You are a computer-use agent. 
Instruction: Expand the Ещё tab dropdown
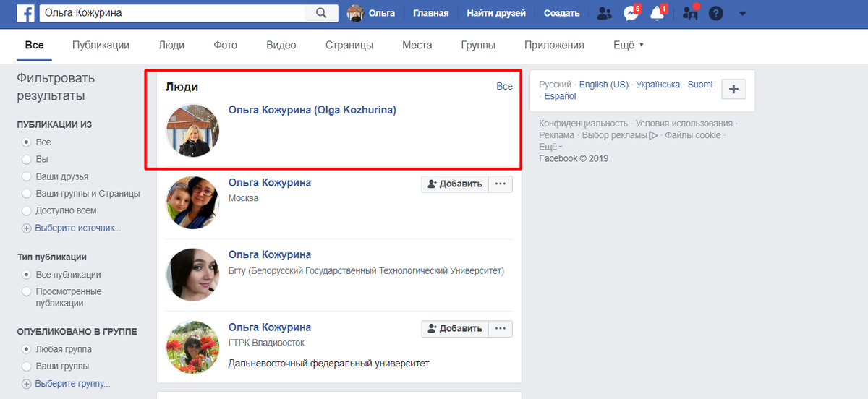tap(628, 45)
